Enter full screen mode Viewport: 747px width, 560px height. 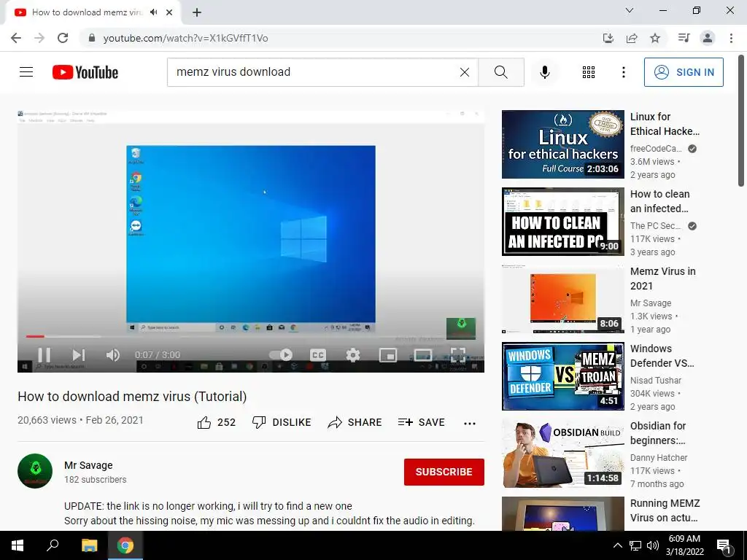coord(458,355)
